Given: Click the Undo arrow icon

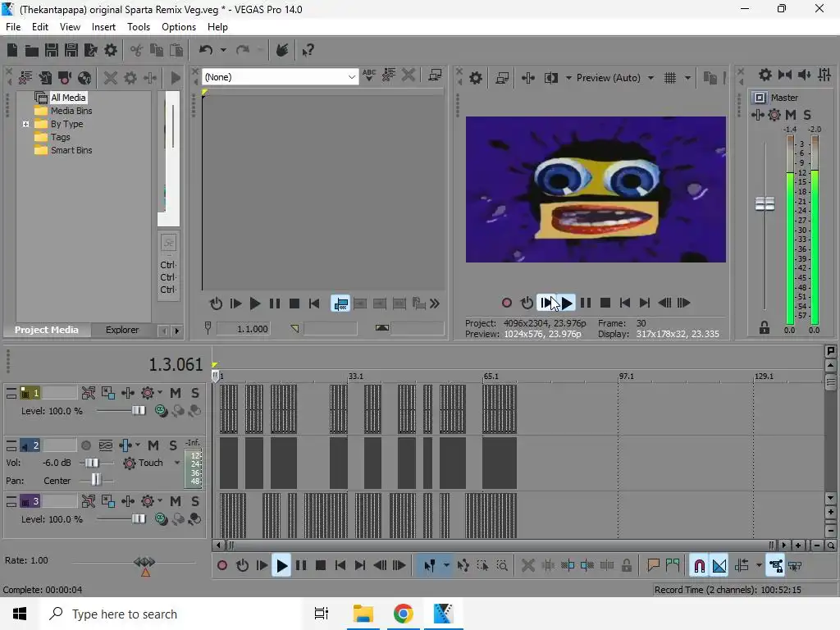Looking at the screenshot, I should (x=206, y=50).
